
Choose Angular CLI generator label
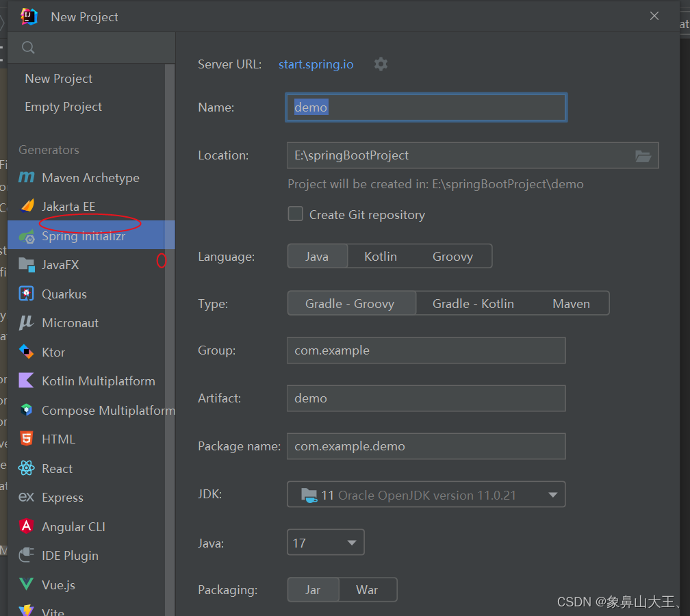click(73, 527)
